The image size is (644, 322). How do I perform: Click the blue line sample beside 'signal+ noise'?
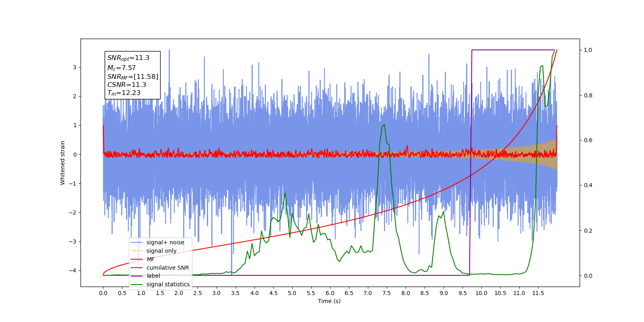point(137,242)
